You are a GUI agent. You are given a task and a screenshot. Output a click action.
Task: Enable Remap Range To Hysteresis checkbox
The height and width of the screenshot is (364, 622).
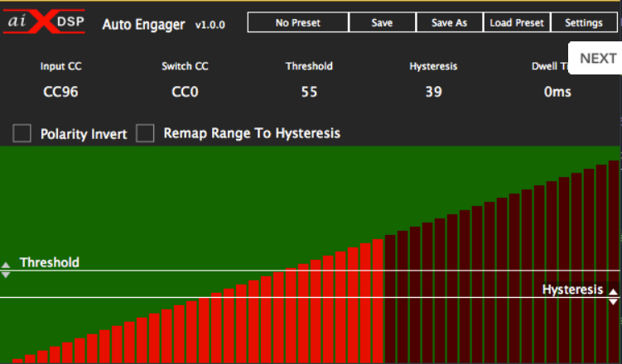[145, 133]
